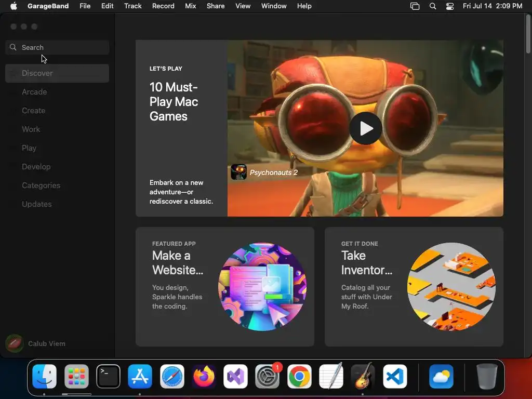Open the Trash in the dock

487,376
